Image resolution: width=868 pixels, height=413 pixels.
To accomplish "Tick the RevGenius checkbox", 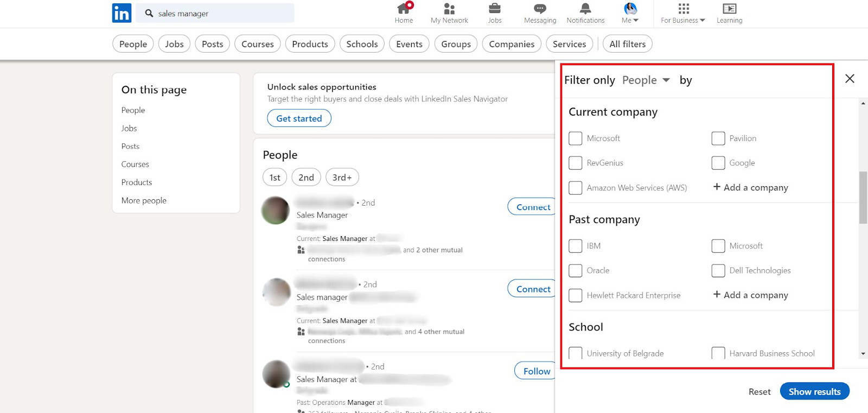I will 576,163.
